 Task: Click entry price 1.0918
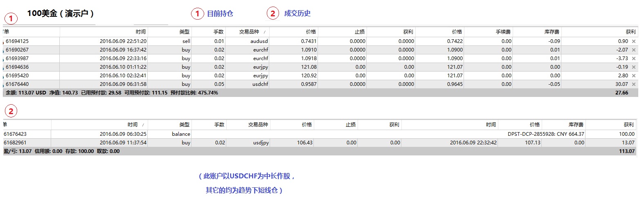309,58
